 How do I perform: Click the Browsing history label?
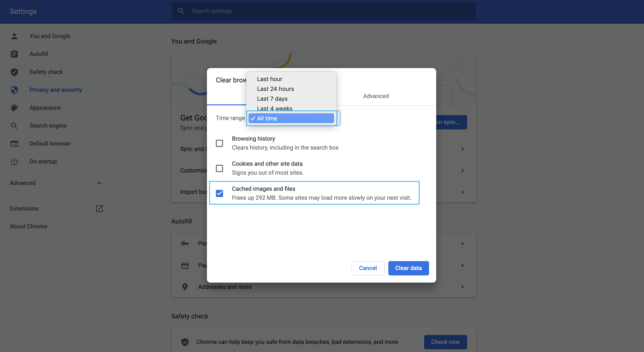(253, 139)
